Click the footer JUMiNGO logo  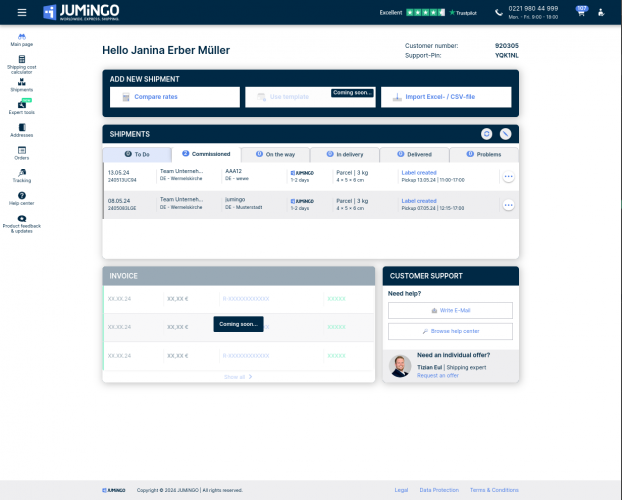pos(114,490)
